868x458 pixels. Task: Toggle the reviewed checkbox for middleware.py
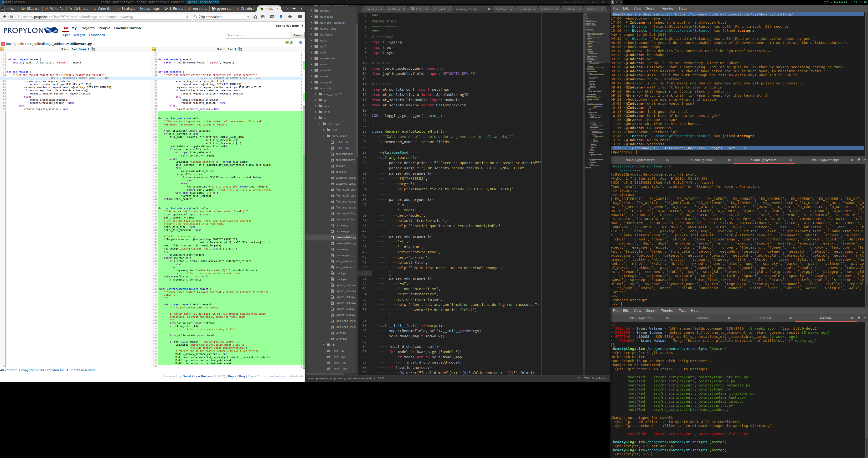tap(3, 44)
